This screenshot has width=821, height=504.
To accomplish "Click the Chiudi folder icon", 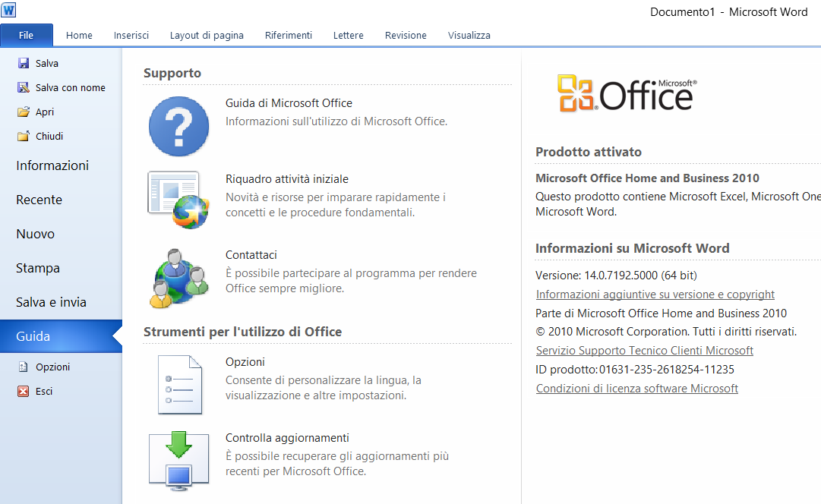I will (x=24, y=136).
